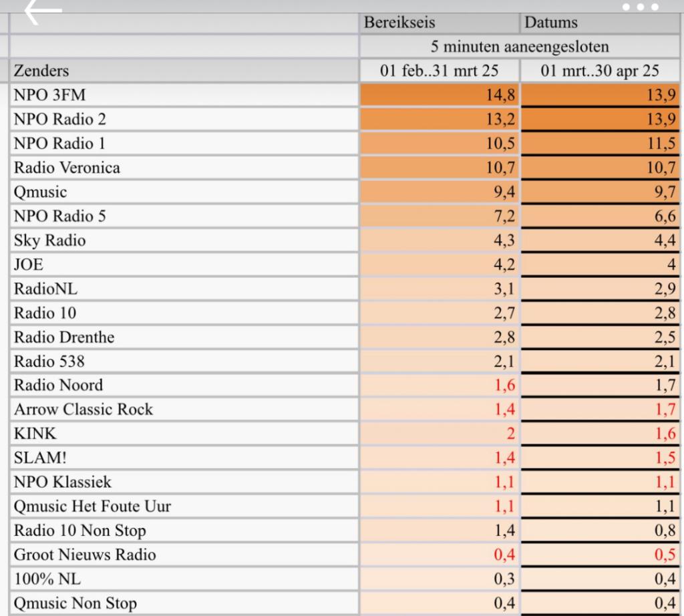Select the Radio Veronica row label
Screen dimensions: 684x616
[x=184, y=168]
